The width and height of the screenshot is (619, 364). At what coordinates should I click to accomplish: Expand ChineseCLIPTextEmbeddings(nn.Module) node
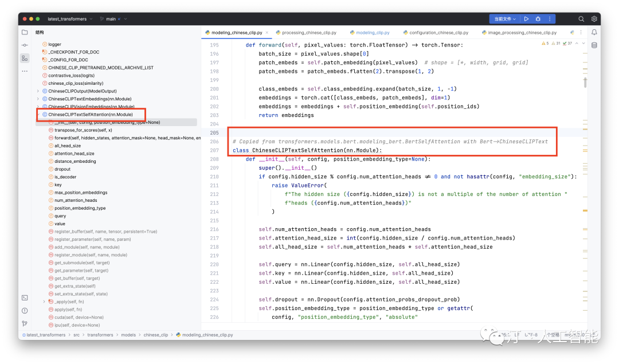(38, 99)
